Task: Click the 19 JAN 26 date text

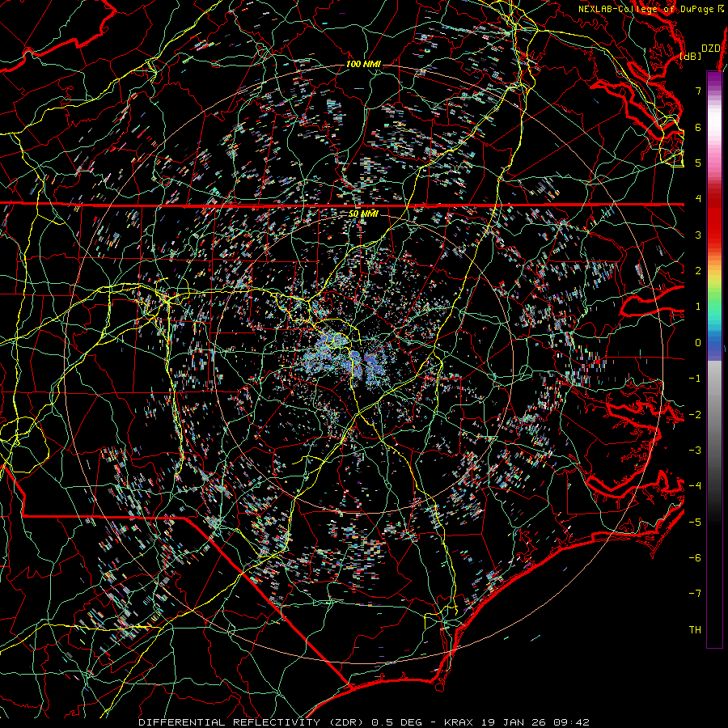Action: point(515,722)
